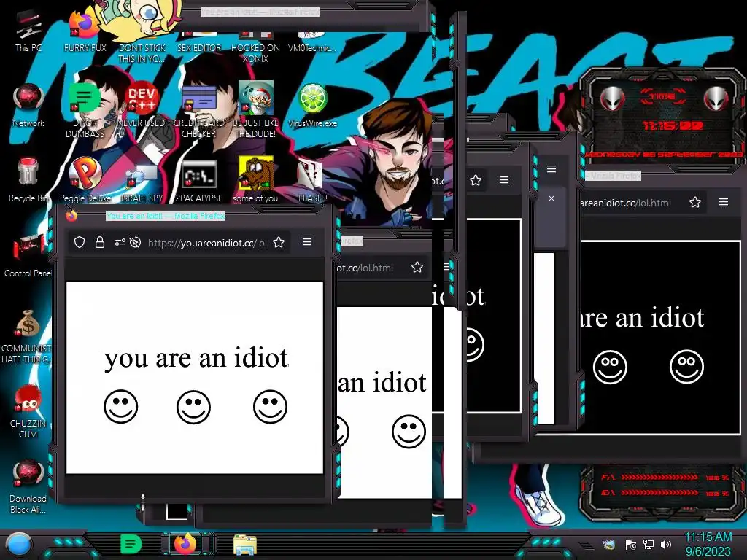Screen dimensions: 747x560
Task: Open Network desktop icon
Action: coord(28,105)
